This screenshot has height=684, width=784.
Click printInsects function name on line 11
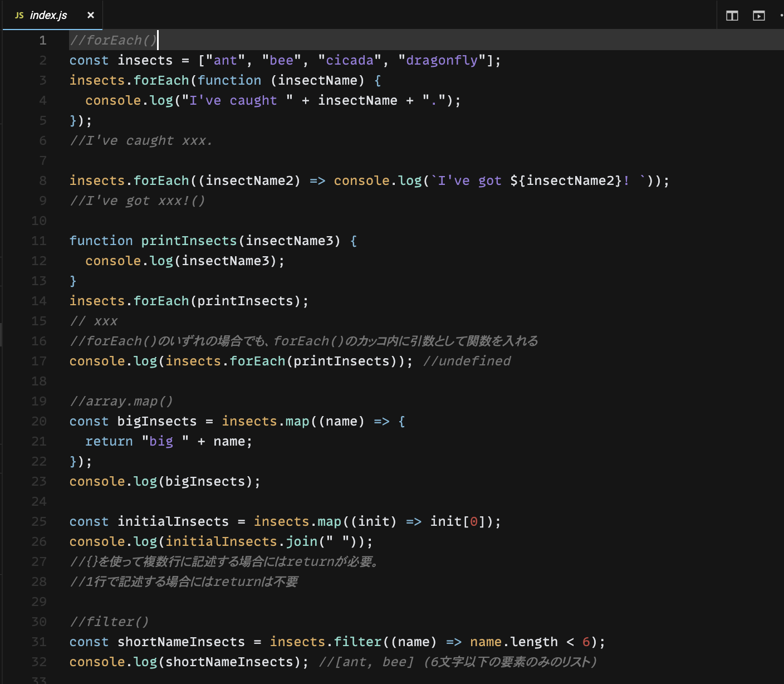pyautogui.click(x=189, y=241)
